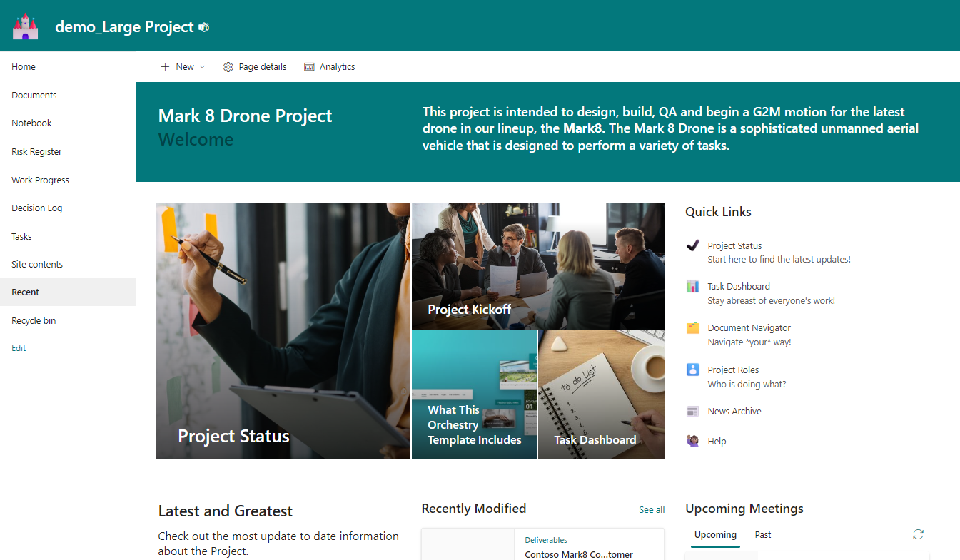
Task: Open Page details with the gear icon
Action: pyautogui.click(x=254, y=66)
